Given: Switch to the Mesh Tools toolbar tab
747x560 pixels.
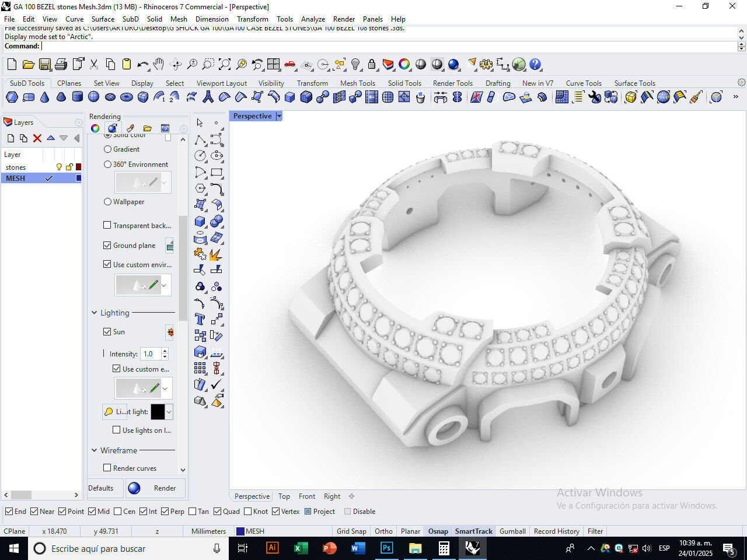Looking at the screenshot, I should pyautogui.click(x=358, y=83).
